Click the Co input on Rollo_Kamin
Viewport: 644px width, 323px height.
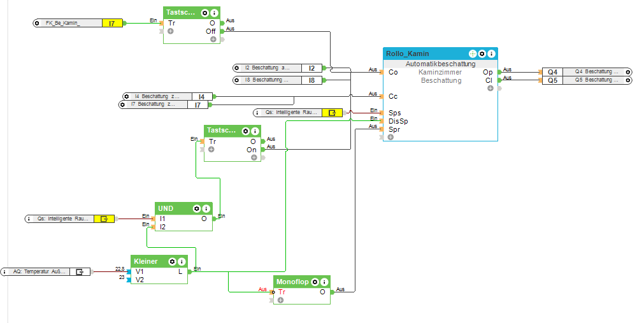click(393, 73)
